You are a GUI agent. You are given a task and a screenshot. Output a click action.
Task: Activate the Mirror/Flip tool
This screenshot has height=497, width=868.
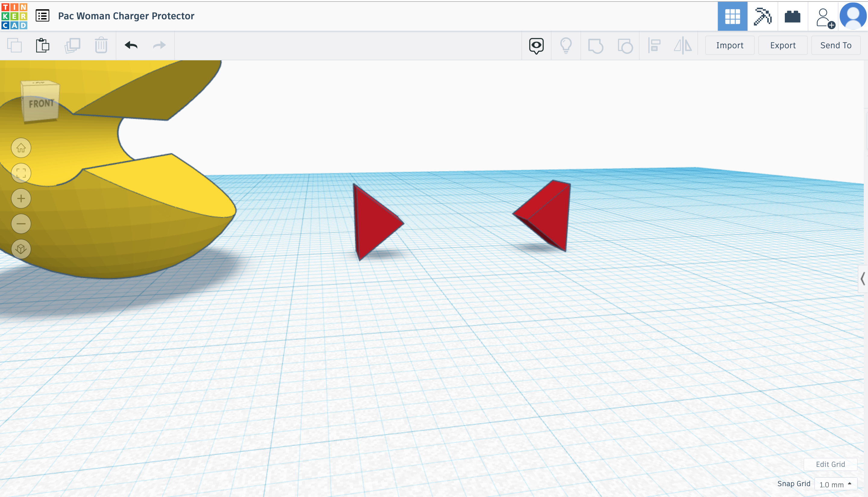click(x=682, y=45)
